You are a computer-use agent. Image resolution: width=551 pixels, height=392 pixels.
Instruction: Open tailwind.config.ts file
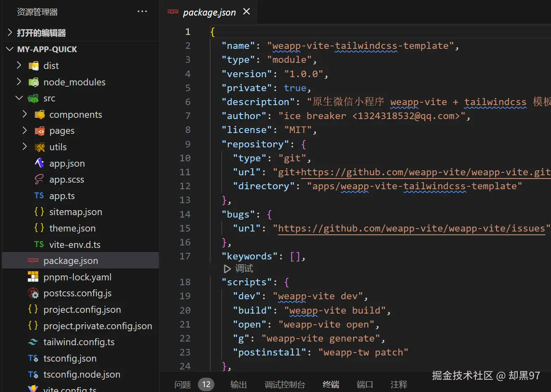point(79,342)
